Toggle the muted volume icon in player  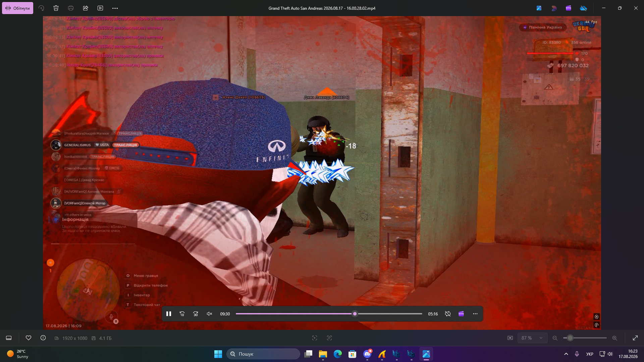[x=209, y=314]
